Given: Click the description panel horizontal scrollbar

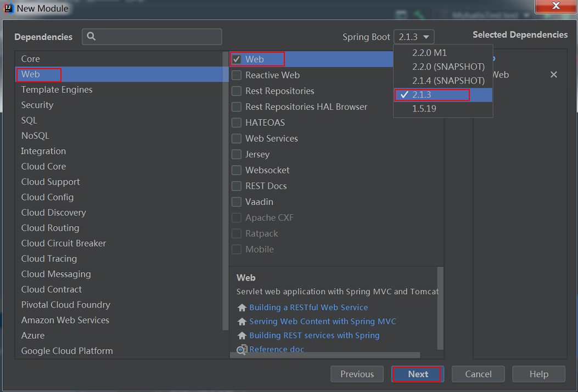Looking at the screenshot, I should coord(325,355).
